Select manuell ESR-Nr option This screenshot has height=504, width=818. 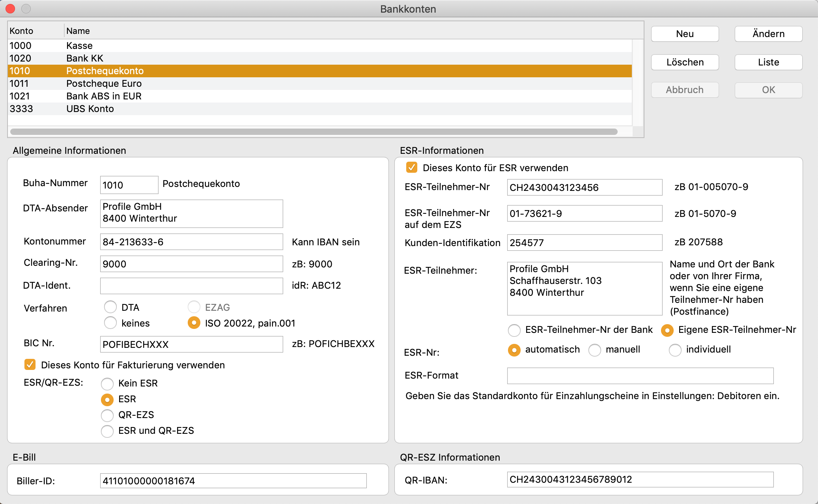595,350
